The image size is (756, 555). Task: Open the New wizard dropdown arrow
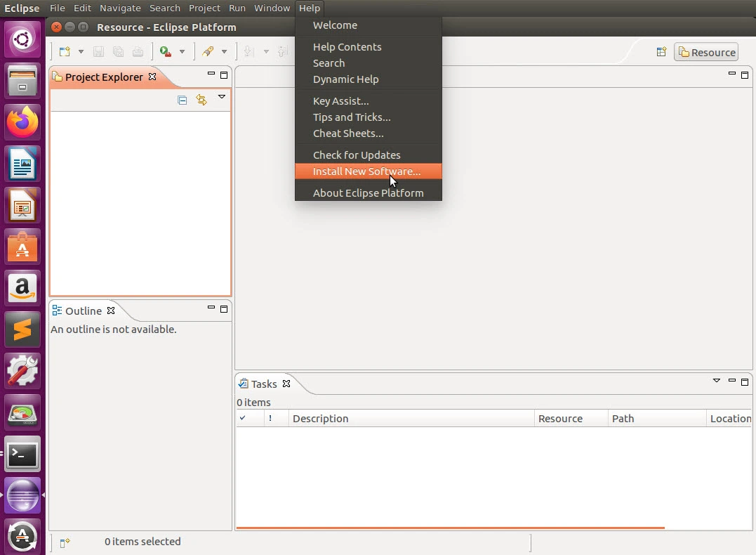pos(81,51)
